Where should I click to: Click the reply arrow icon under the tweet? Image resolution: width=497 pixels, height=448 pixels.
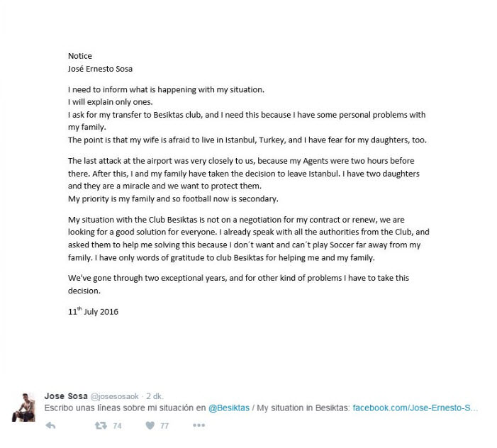[51, 425]
